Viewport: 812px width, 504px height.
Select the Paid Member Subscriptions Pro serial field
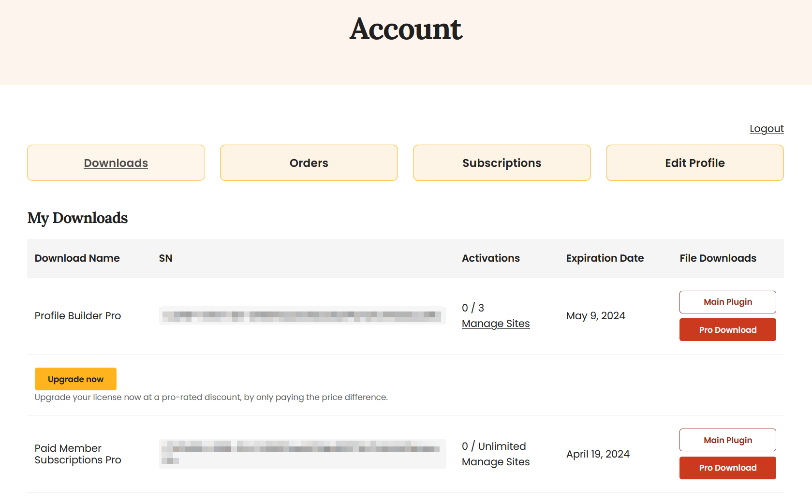click(x=303, y=454)
